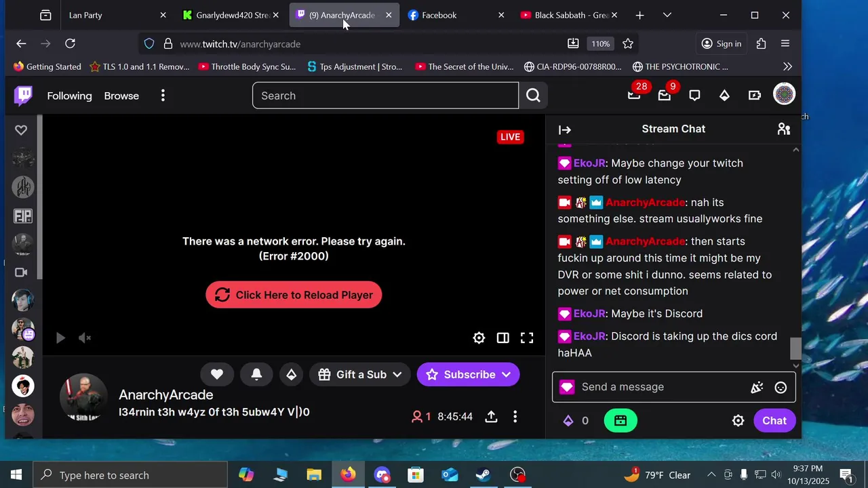Open the chat community users list
868x488 pixels.
click(784, 129)
